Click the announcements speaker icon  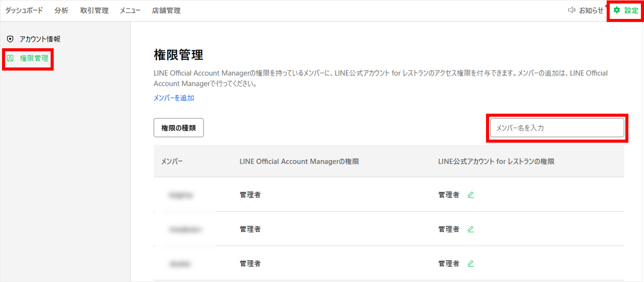click(x=572, y=10)
